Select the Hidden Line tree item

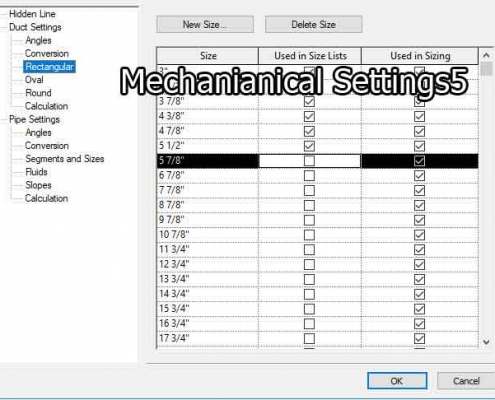[x=32, y=14]
